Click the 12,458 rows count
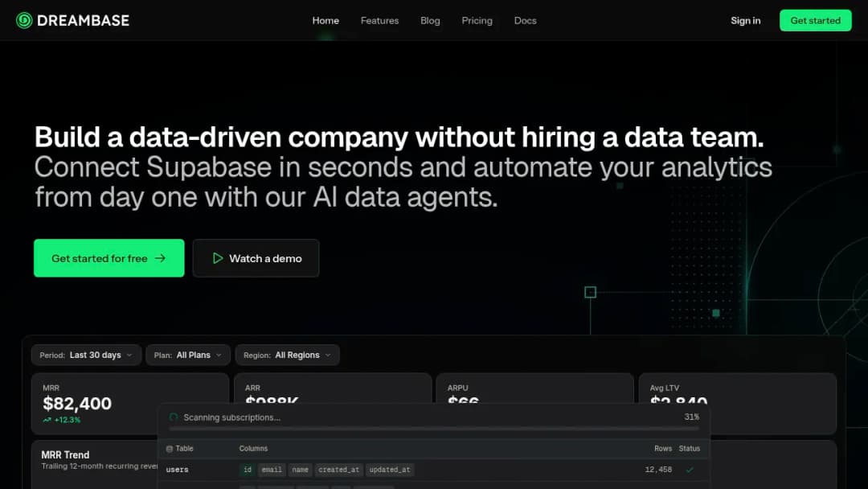The image size is (868, 489). (x=658, y=470)
